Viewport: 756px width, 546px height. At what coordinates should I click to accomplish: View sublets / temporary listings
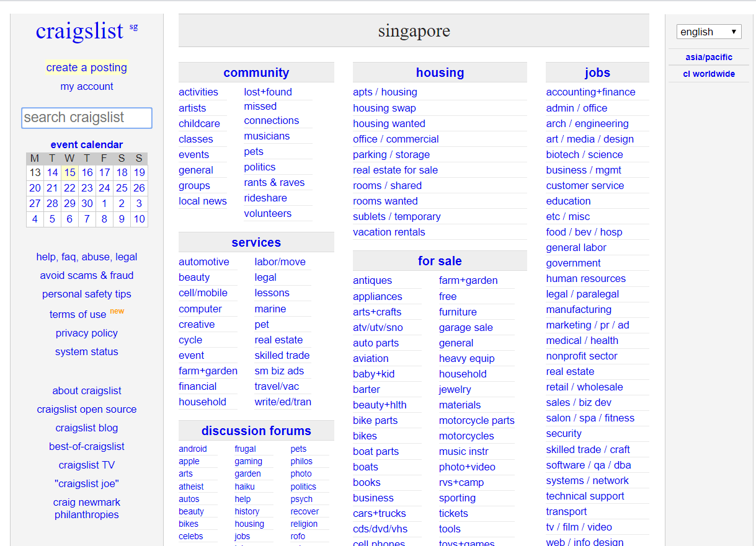(397, 216)
